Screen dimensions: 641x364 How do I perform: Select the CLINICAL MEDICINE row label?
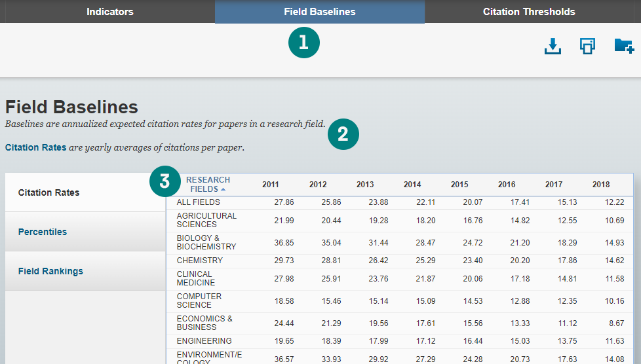point(196,278)
